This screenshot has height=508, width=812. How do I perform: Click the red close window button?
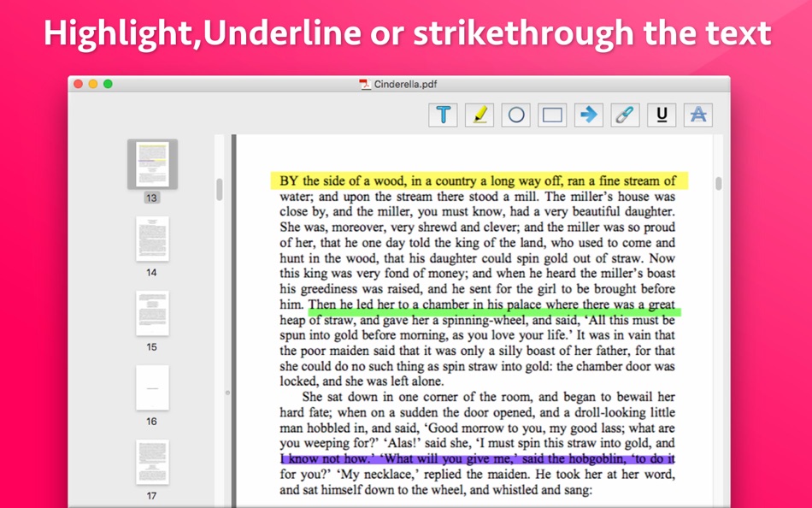(78, 84)
